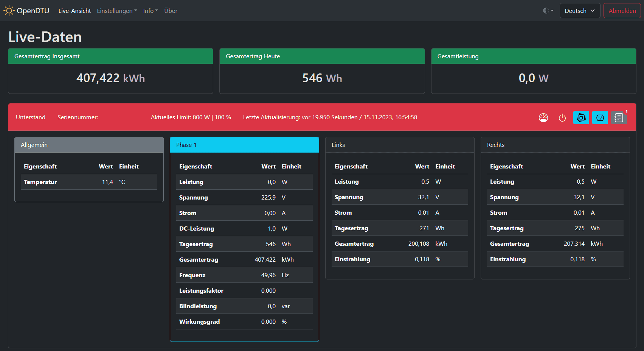This screenshot has width=644, height=351.
Task: Click the inverter power on/off icon
Action: tap(562, 118)
